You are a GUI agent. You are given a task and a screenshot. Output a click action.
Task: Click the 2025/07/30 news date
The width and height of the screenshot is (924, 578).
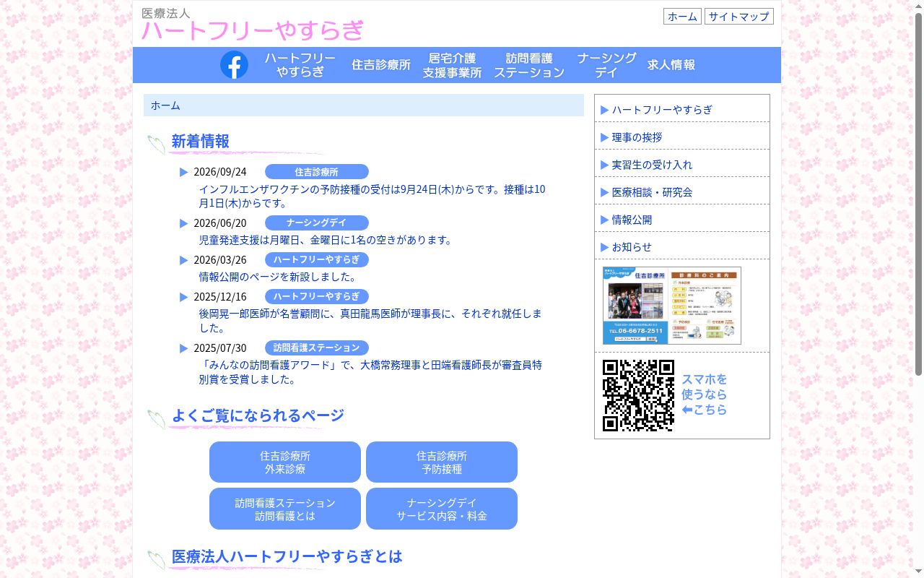tap(220, 348)
